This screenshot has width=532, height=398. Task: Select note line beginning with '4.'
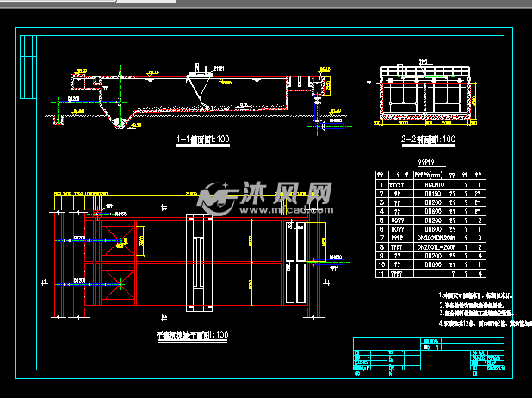486,324
